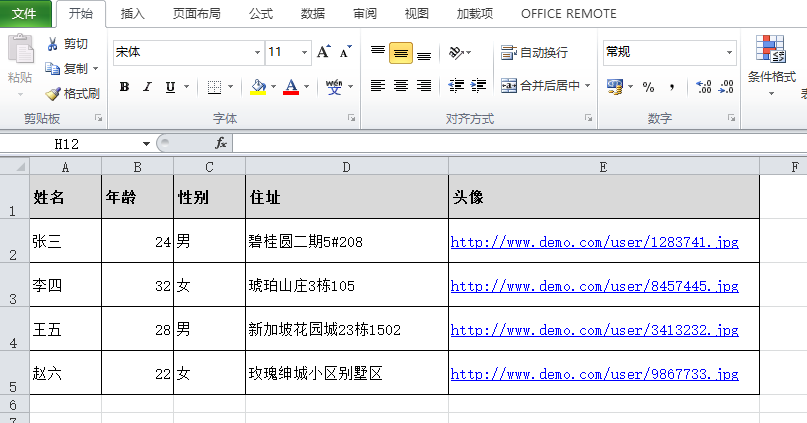Open the 文件 file tab
The image size is (807, 423).
point(25,14)
